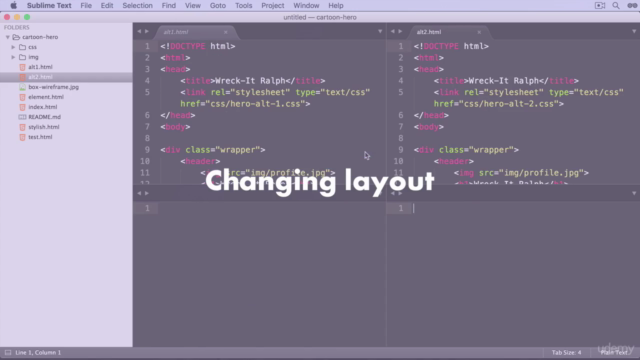Click the image file icon beside box-wireframe.jpg
The image size is (640, 360).
(22, 87)
